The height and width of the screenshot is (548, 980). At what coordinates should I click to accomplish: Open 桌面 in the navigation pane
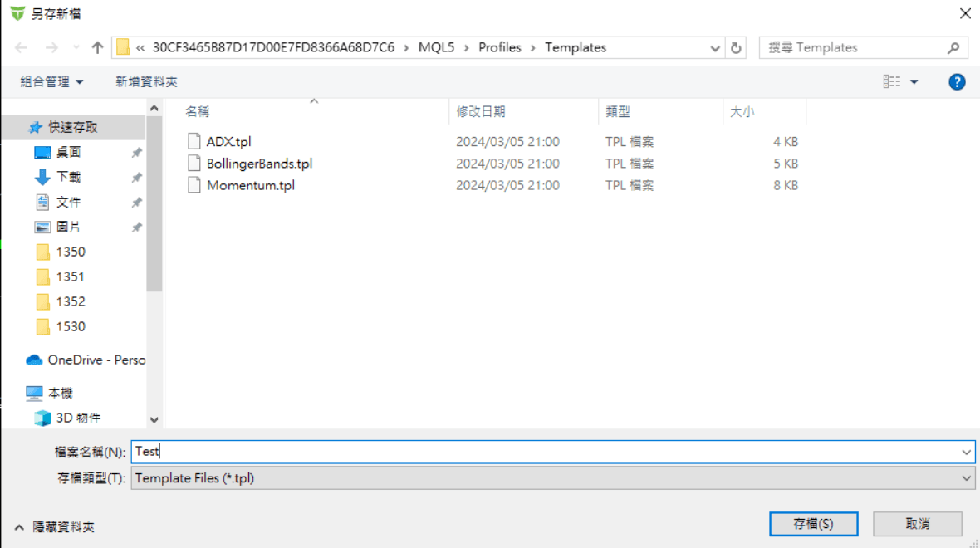68,153
